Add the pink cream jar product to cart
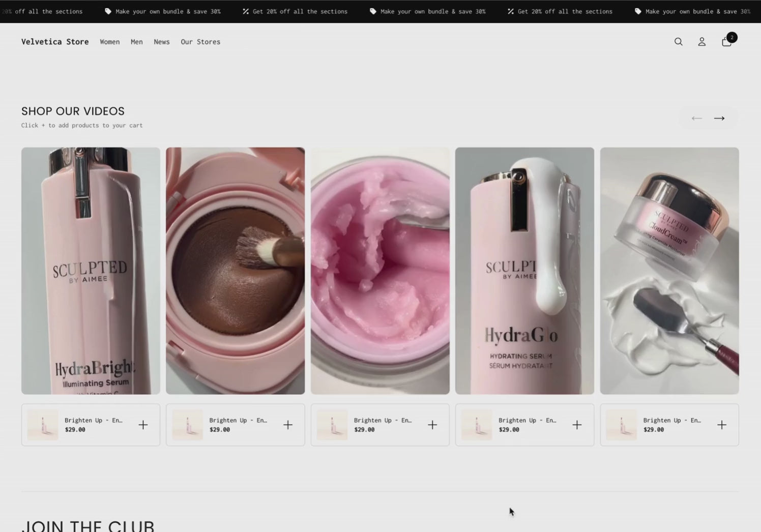 click(x=432, y=424)
